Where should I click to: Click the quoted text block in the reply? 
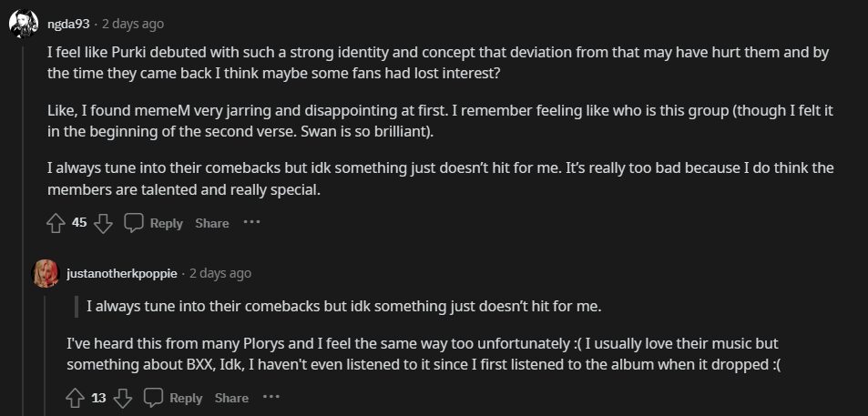click(x=343, y=306)
